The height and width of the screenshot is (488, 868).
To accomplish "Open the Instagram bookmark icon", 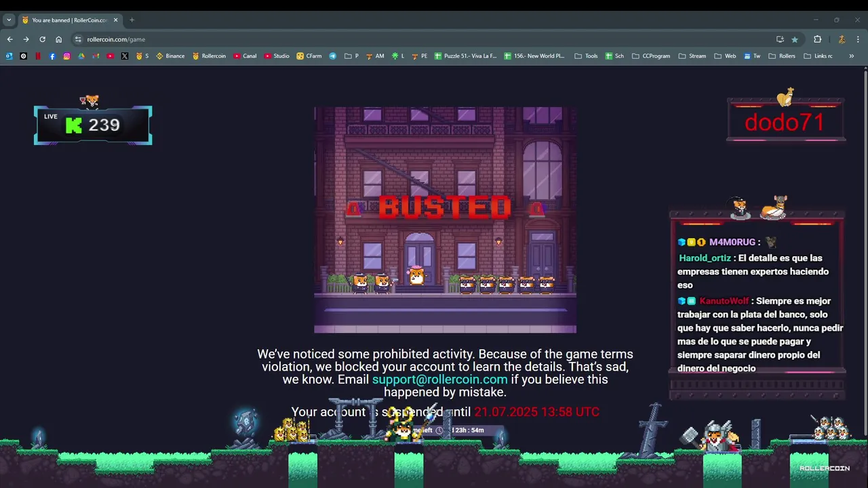I will click(x=66, y=56).
